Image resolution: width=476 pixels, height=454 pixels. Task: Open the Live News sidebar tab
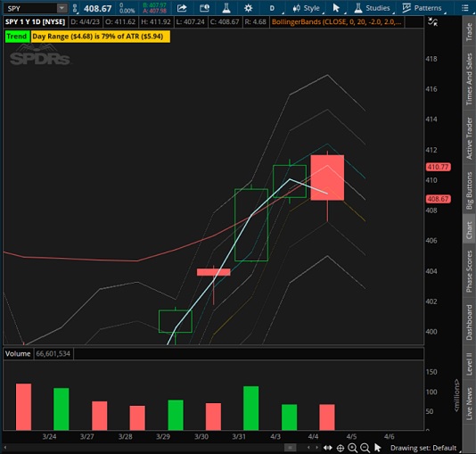coord(469,403)
